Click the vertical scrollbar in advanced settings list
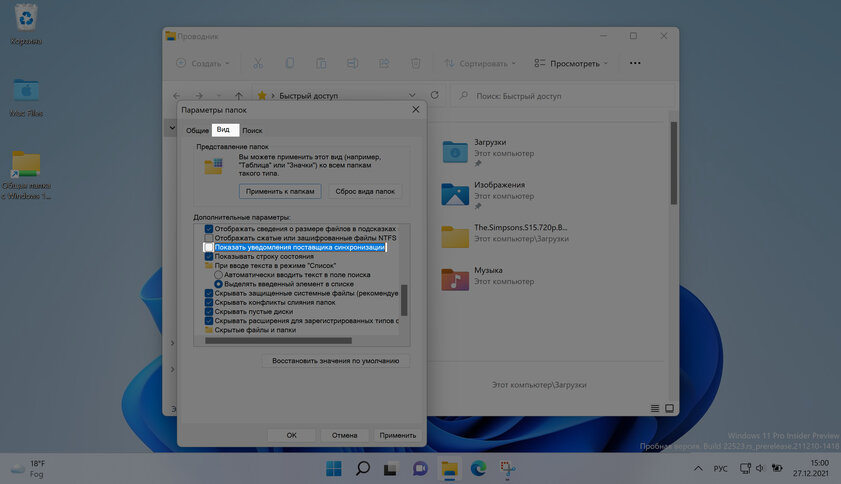Screen dimensions: 841x484 (404, 300)
